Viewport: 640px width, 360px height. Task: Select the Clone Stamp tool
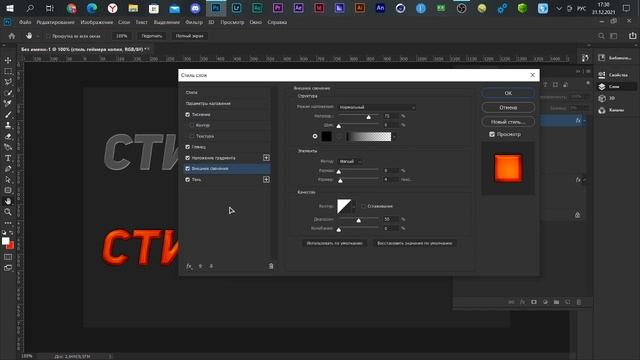8,125
